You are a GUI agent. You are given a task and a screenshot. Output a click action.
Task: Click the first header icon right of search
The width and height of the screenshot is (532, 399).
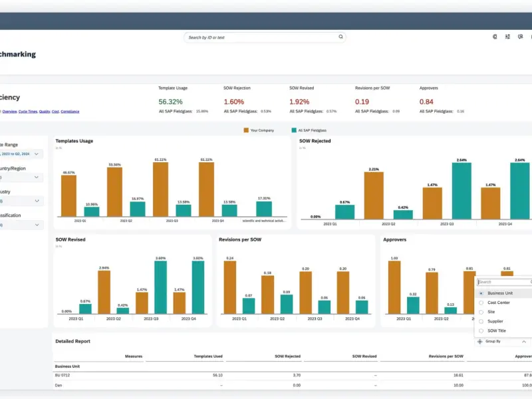coord(494,37)
